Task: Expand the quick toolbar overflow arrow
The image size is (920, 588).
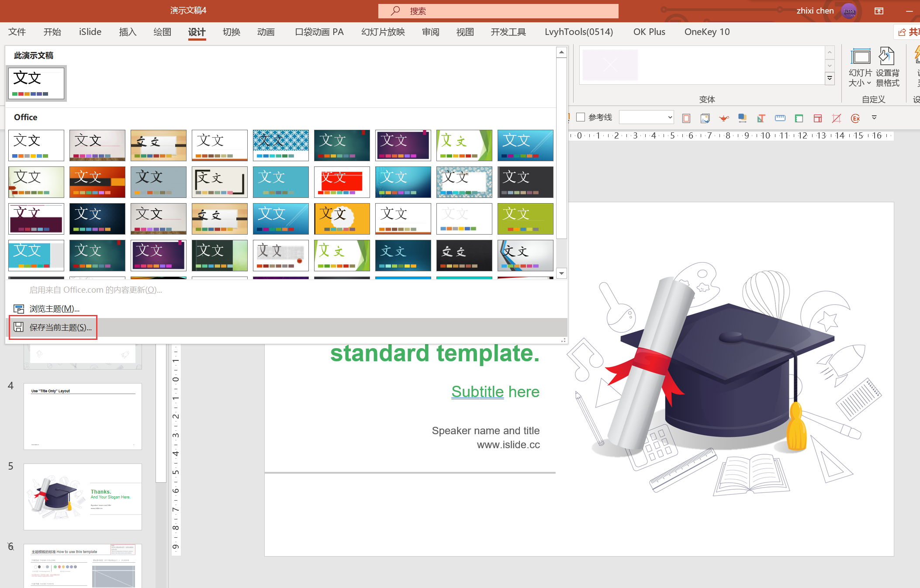Action: (874, 118)
